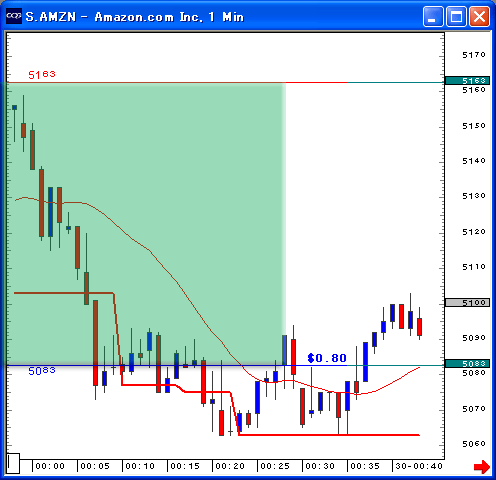Click the $0.80 profit label
Screen dimensions: 496x480
(327, 358)
